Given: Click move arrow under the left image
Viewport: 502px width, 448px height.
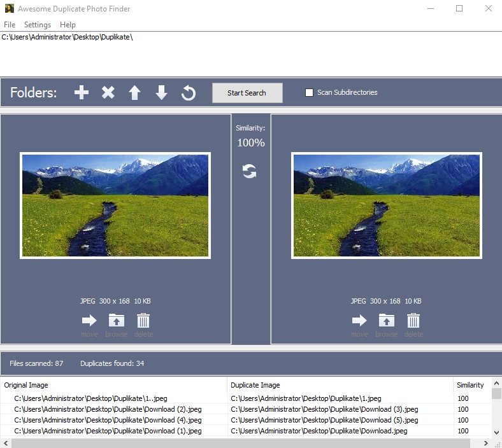Looking at the screenshot, I should pyautogui.click(x=89, y=320).
